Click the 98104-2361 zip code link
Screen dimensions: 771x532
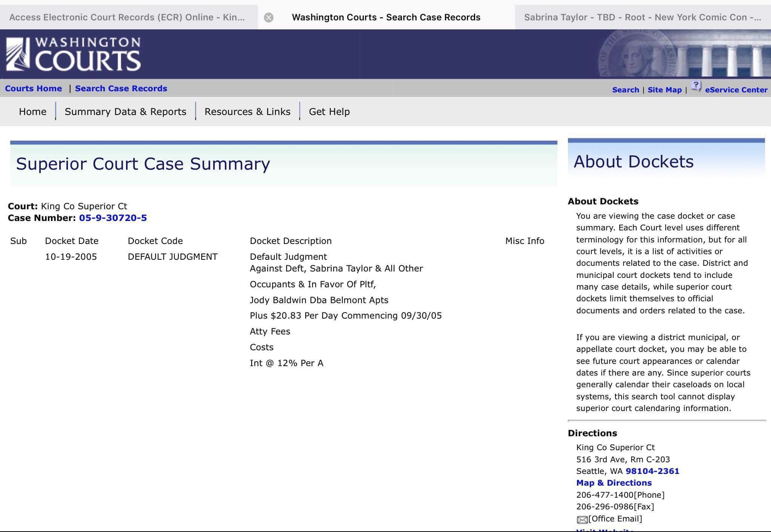click(652, 471)
